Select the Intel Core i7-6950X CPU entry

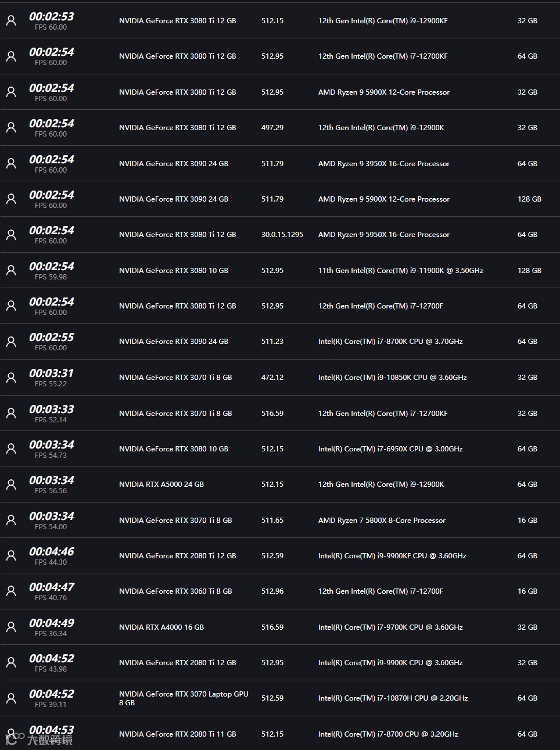coord(390,449)
